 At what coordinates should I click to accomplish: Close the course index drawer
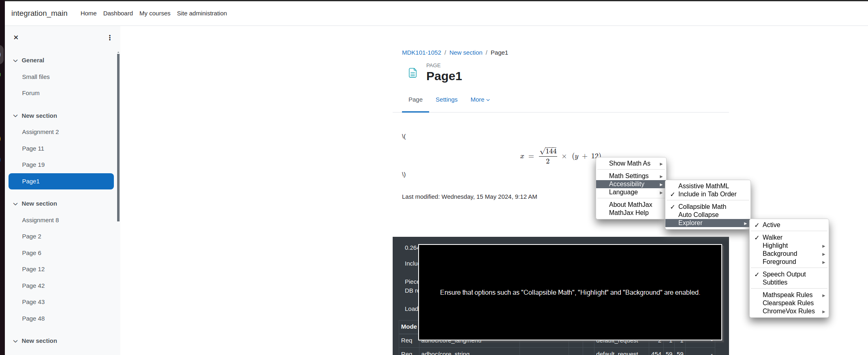(16, 37)
